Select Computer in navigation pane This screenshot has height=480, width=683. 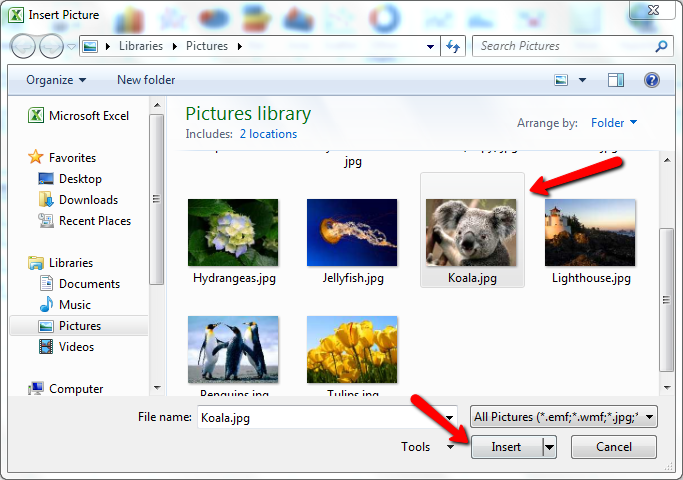click(x=65, y=389)
